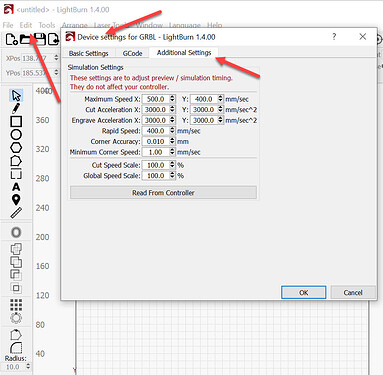The height and width of the screenshot is (375, 383).
Task: Select the Measure ruler tool
Action: [x=16, y=213]
